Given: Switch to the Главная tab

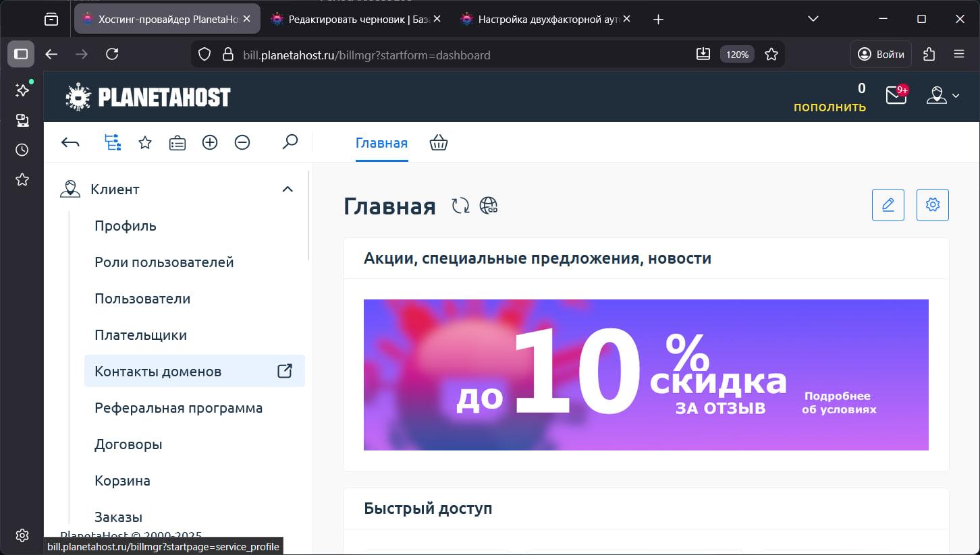Looking at the screenshot, I should (x=381, y=143).
